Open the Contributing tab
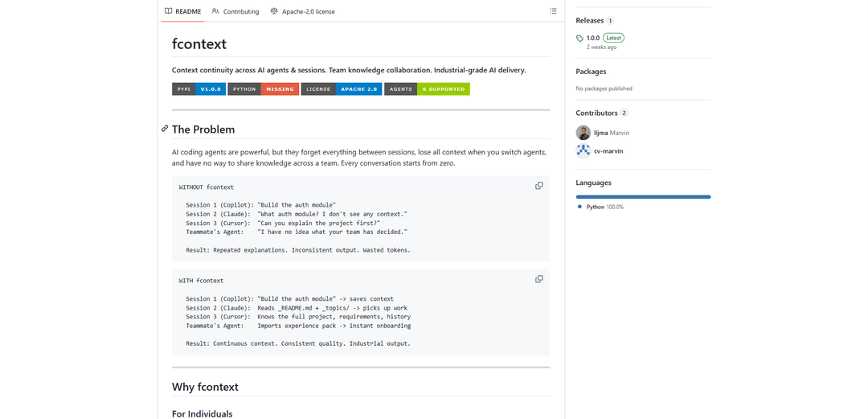The image size is (868, 419). click(240, 11)
